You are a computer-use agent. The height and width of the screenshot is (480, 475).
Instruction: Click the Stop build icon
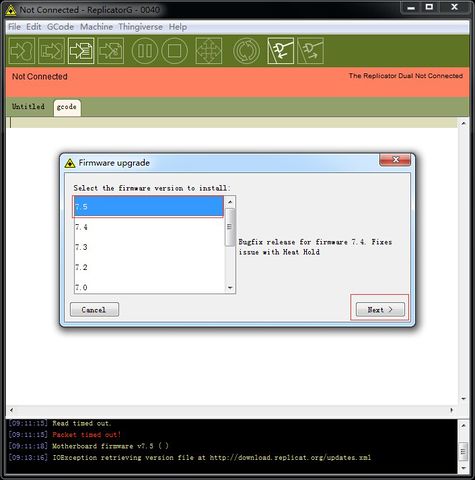[174, 51]
